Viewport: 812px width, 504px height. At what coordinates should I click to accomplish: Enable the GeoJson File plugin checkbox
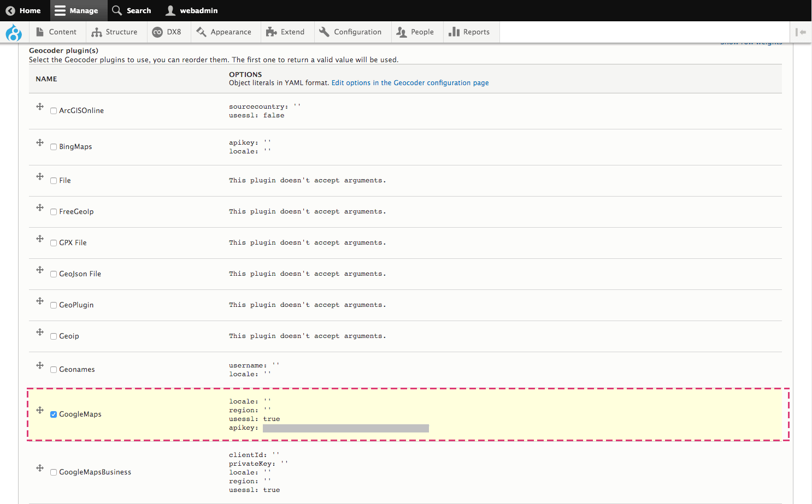[54, 274]
